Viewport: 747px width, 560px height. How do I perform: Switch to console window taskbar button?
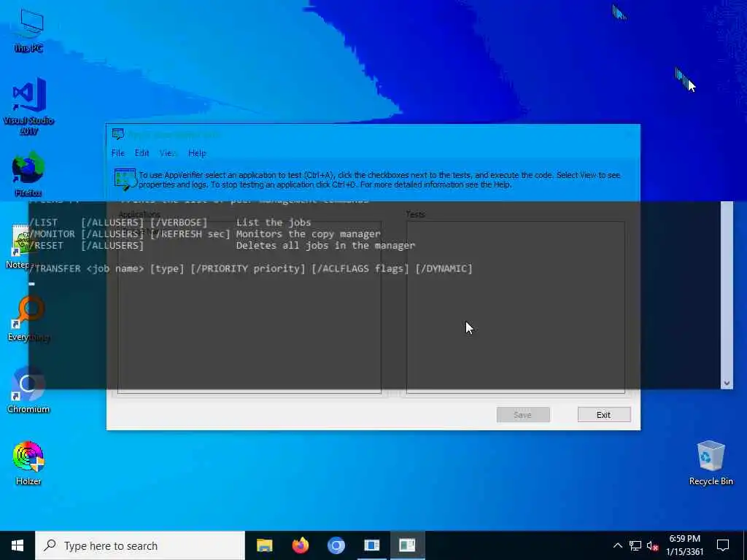[407, 545]
